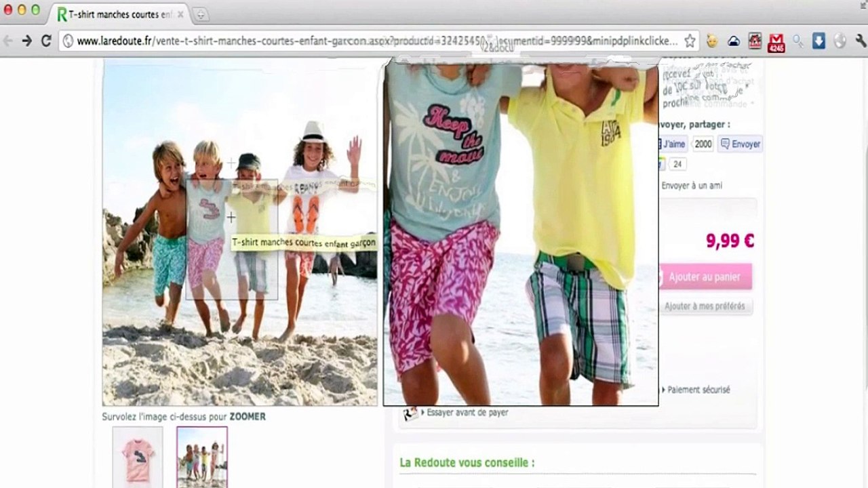Select the pink T-shirt thumbnail
868x488 pixels.
(138, 456)
